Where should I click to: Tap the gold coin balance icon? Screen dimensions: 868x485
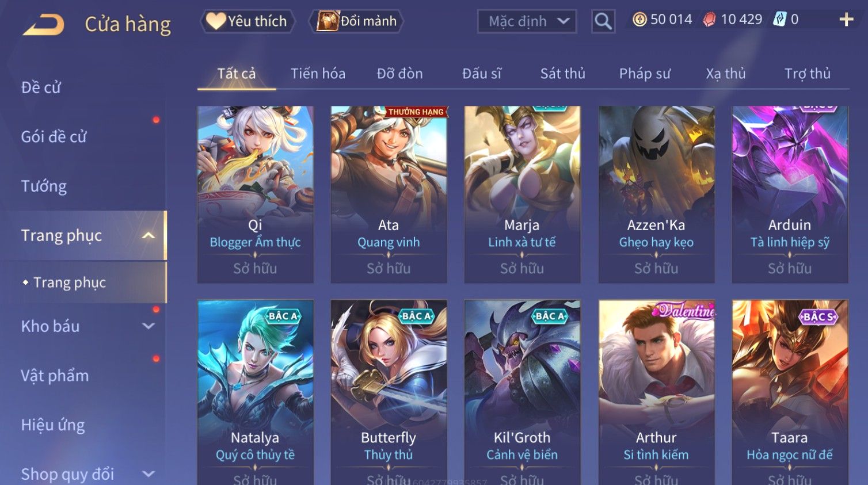639,20
